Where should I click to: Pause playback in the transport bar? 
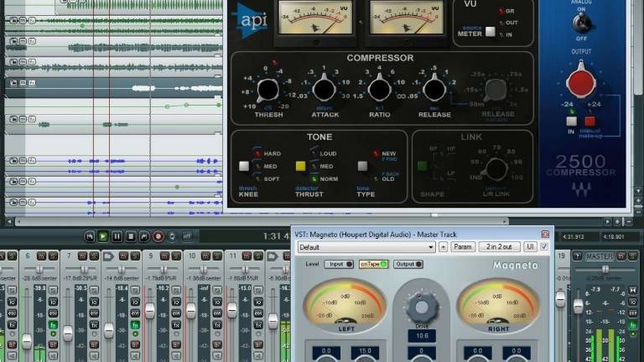(117, 236)
